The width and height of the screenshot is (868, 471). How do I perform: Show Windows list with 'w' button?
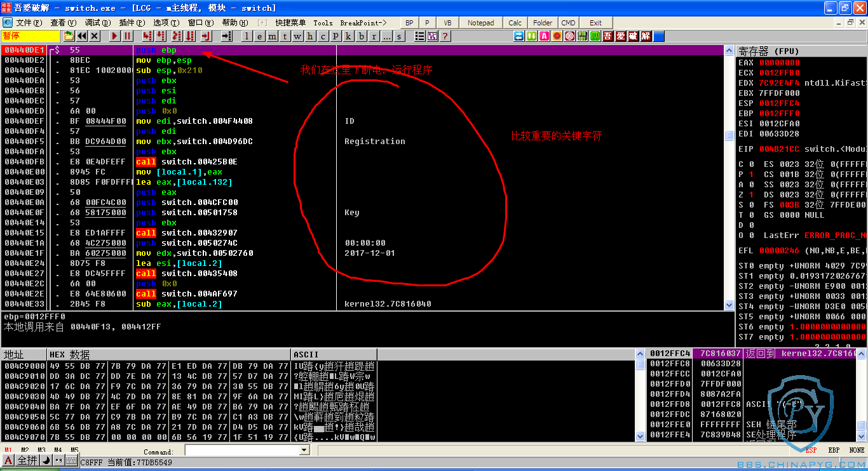point(297,36)
